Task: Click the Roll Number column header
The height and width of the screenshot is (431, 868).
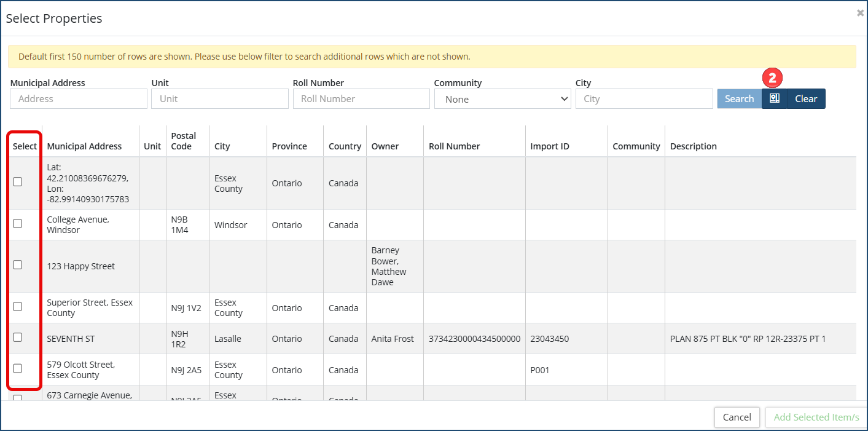Action: [x=455, y=146]
